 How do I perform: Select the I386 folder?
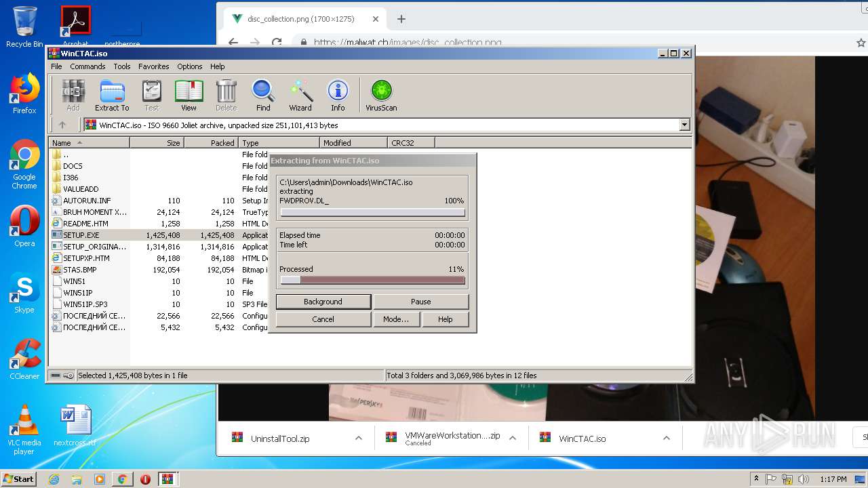71,178
